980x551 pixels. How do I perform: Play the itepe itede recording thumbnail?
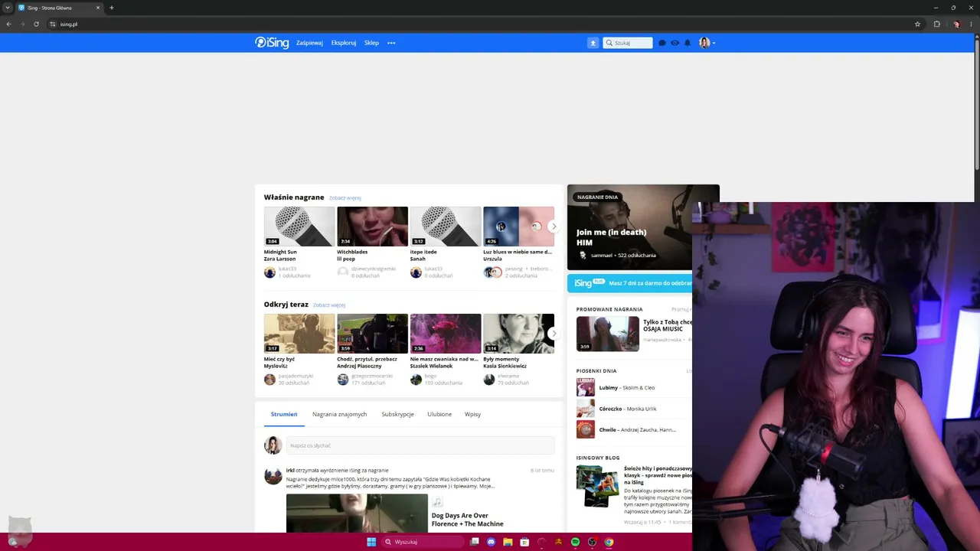(x=446, y=227)
